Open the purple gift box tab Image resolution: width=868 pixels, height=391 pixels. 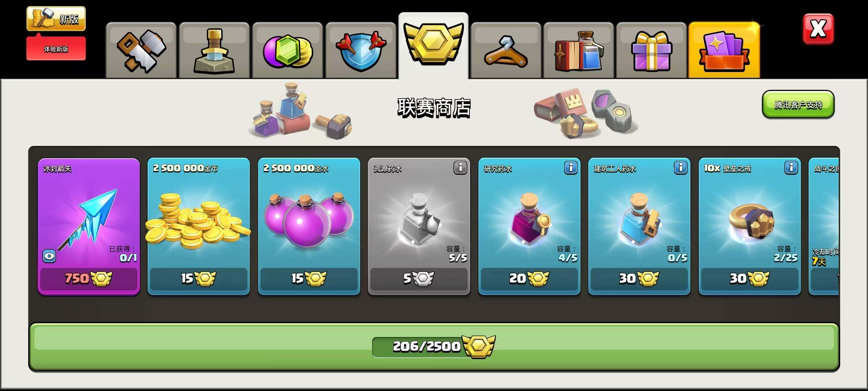coord(651,50)
